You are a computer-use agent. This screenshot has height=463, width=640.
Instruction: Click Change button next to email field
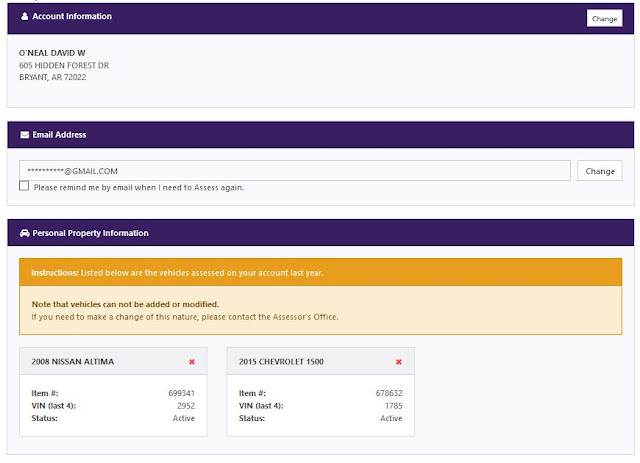click(600, 171)
